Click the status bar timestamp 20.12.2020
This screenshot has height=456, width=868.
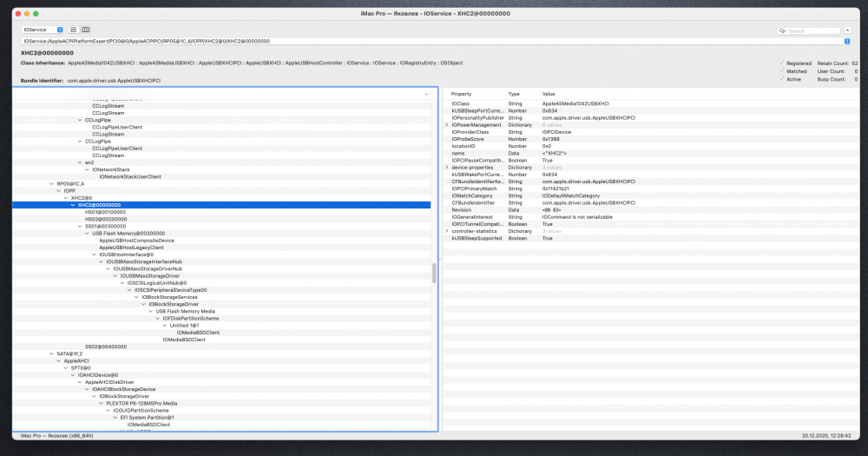827,435
